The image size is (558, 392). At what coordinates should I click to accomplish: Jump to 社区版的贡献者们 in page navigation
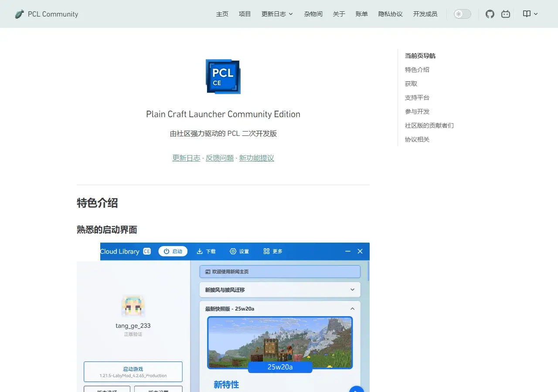pos(429,125)
